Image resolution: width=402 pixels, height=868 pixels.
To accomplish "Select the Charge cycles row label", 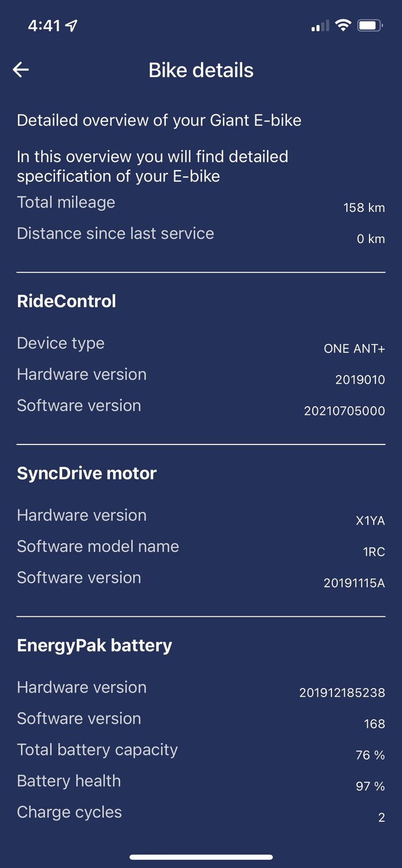I will pyautogui.click(x=70, y=812).
